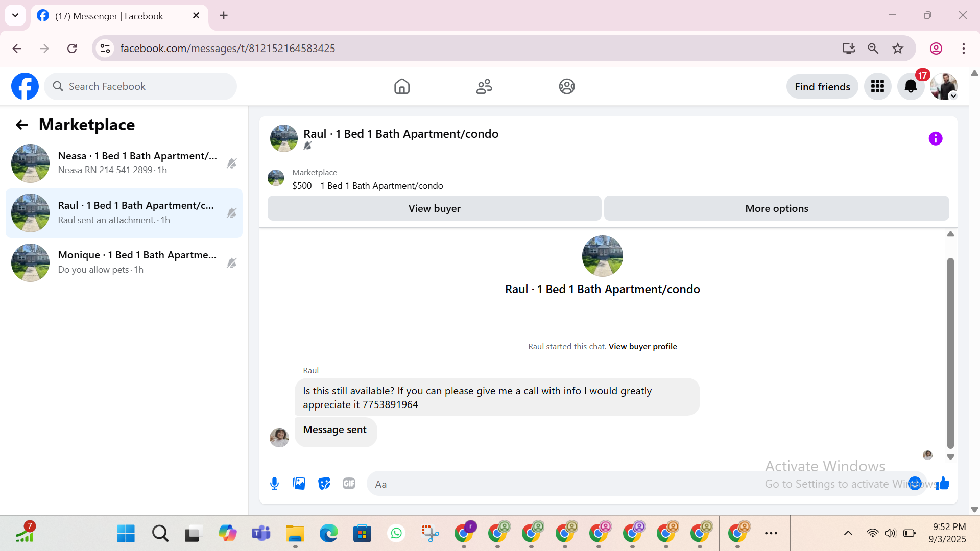980x551 pixels.
Task: Focus the Search Facebook field
Action: [x=140, y=86]
